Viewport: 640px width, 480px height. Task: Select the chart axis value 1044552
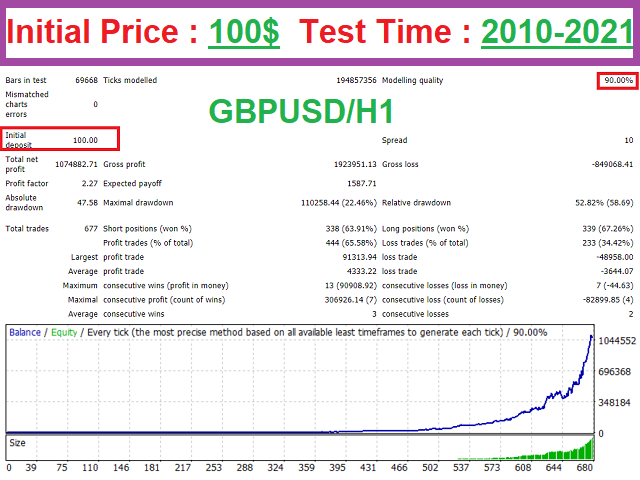[x=617, y=341]
